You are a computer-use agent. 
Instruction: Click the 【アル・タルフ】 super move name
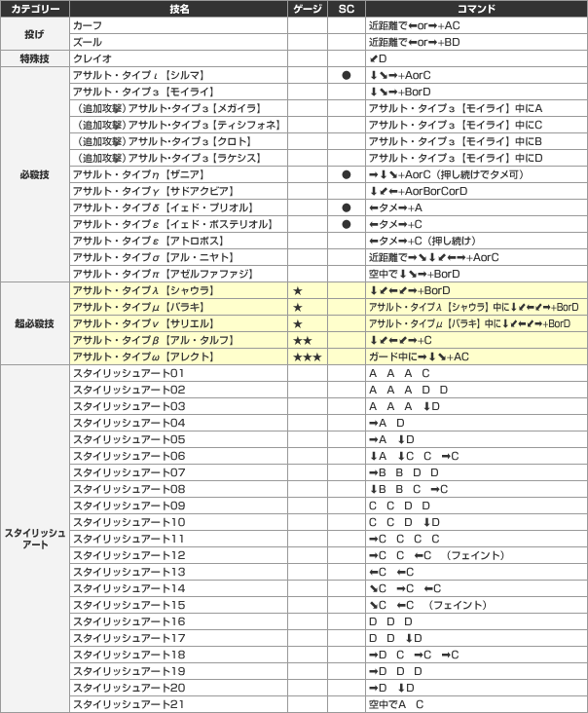153,340
